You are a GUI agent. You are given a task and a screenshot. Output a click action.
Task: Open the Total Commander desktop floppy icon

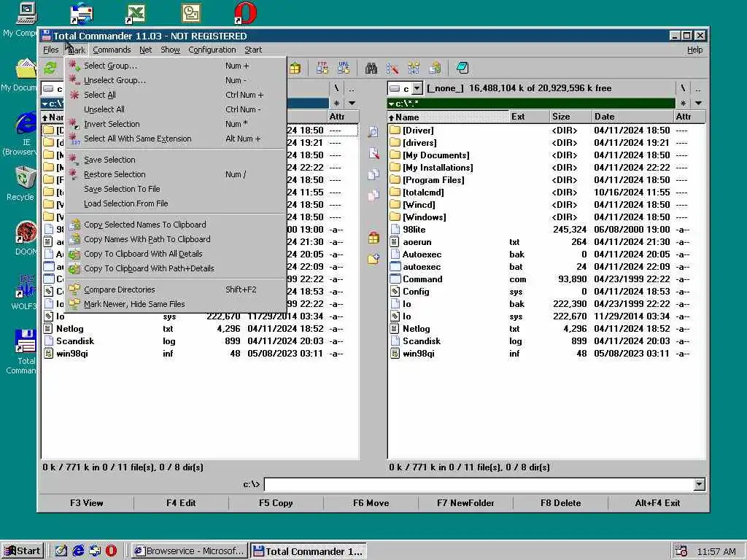click(26, 341)
